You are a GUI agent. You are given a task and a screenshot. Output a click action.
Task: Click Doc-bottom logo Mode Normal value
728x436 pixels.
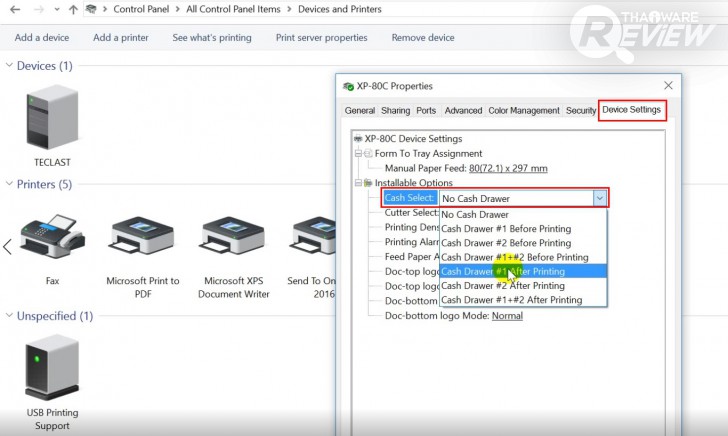coord(507,316)
